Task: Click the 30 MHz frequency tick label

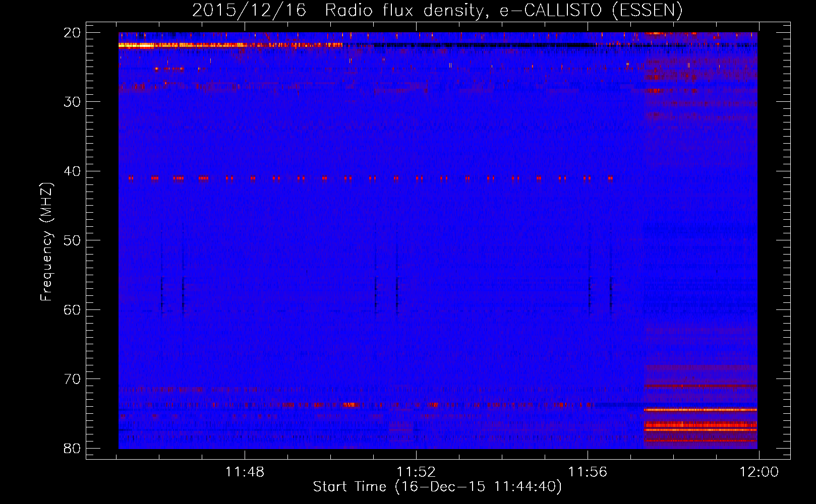Action: (73, 102)
